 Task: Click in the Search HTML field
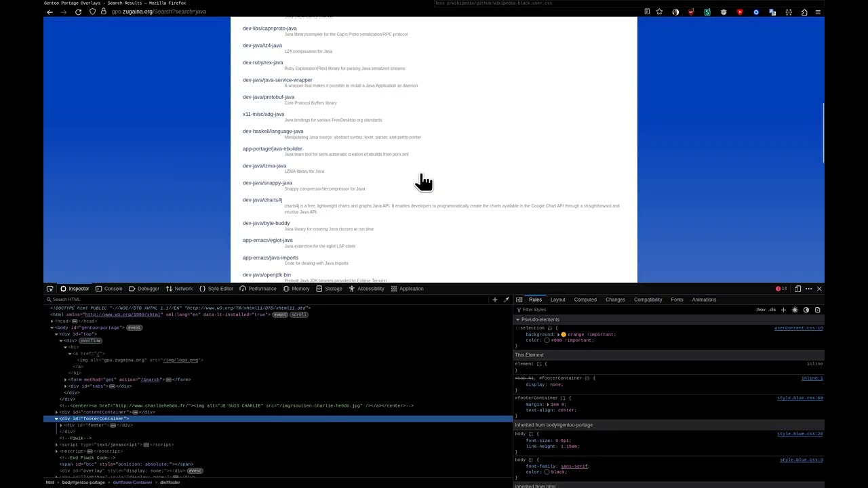pos(268,300)
